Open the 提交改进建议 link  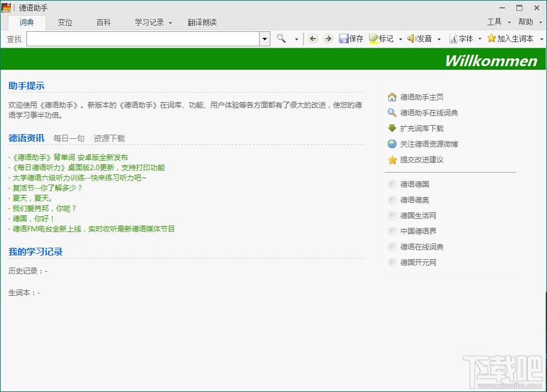[422, 160]
